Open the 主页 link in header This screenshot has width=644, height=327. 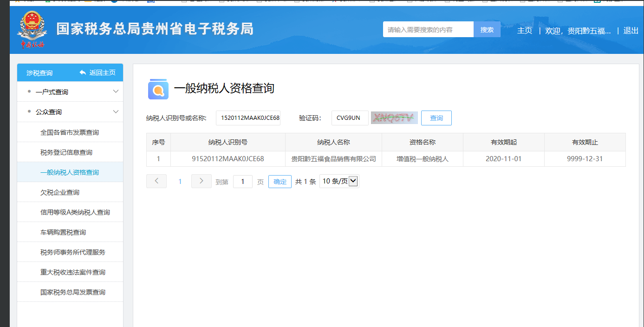point(525,31)
